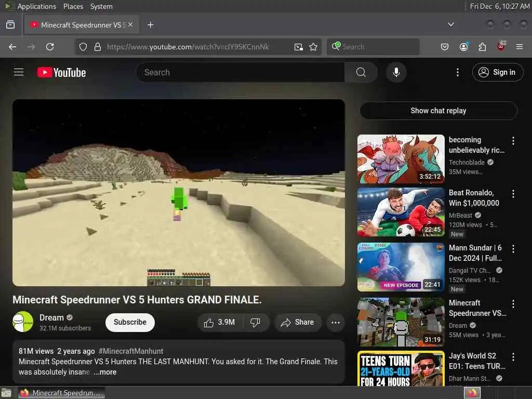Open Minecraft Speedrunner VS suggested thumbnail 31:19
Screen dimensions: 532x399
pos(401,322)
